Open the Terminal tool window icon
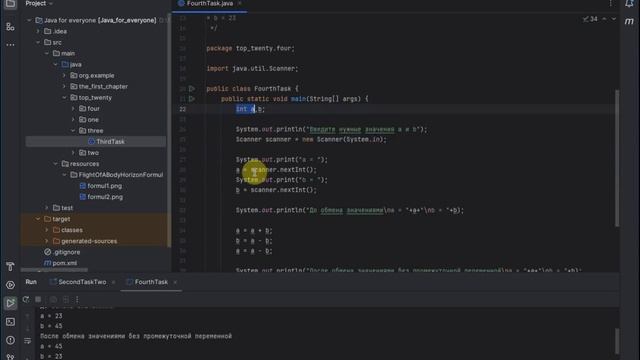 (10, 322)
